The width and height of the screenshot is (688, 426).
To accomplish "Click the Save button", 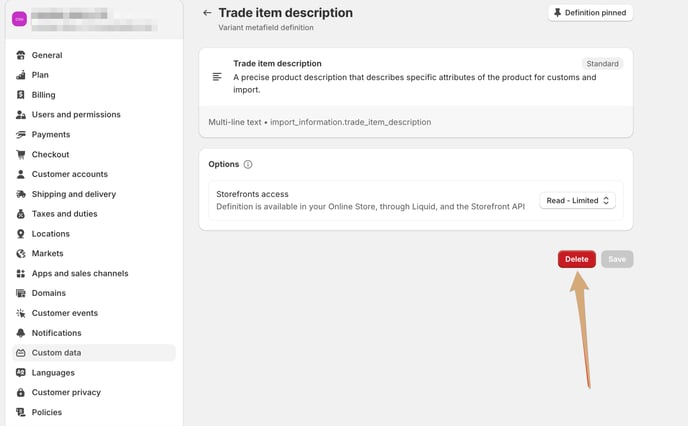I will pos(617,259).
